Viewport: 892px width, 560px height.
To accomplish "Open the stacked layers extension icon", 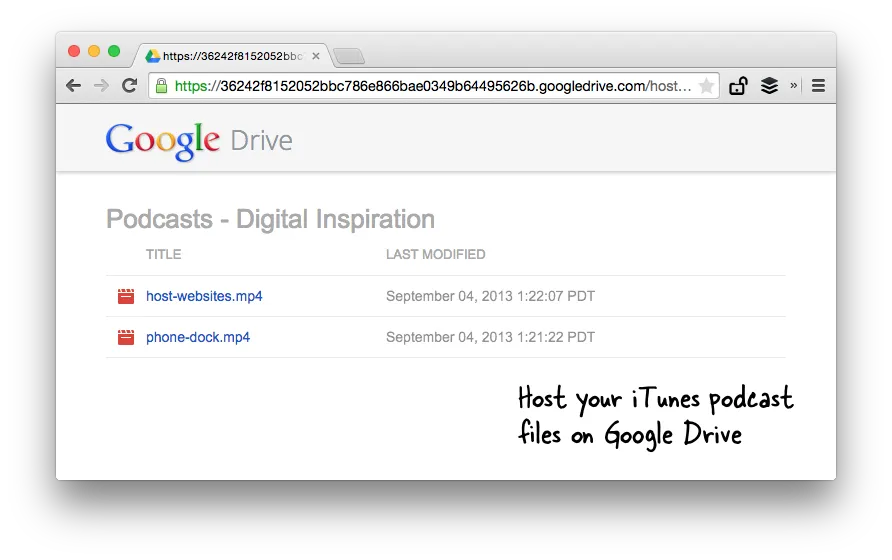I will (x=769, y=86).
